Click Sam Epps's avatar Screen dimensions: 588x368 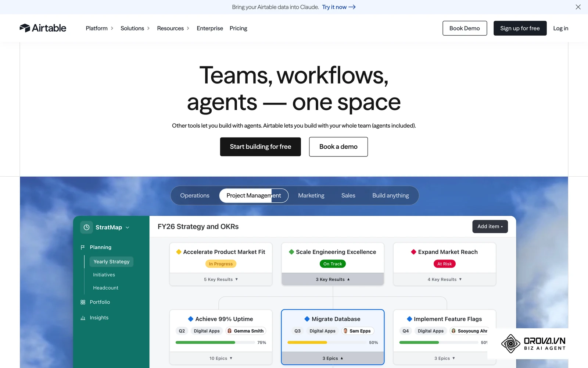(345, 331)
